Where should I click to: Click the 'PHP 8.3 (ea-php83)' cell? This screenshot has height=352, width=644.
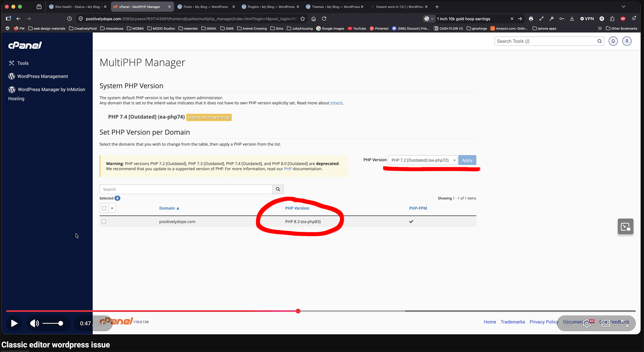click(303, 222)
